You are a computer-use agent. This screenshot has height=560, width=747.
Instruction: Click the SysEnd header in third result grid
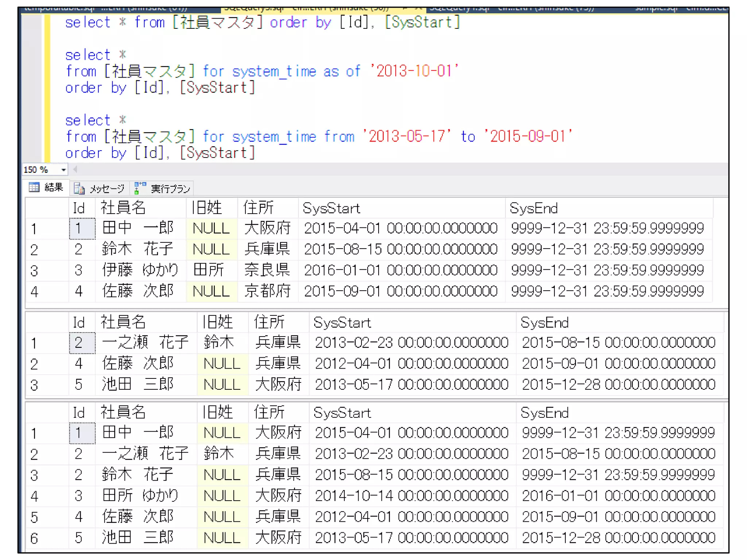pos(544,413)
